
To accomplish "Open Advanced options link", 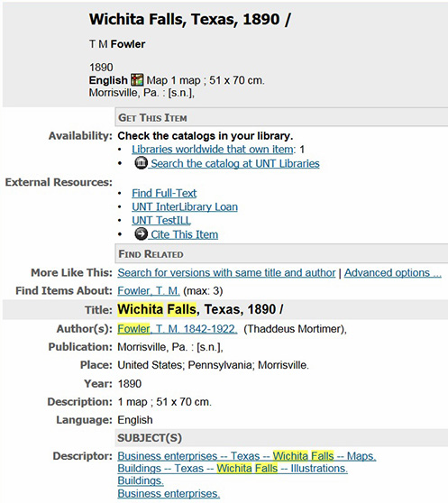I will point(392,272).
